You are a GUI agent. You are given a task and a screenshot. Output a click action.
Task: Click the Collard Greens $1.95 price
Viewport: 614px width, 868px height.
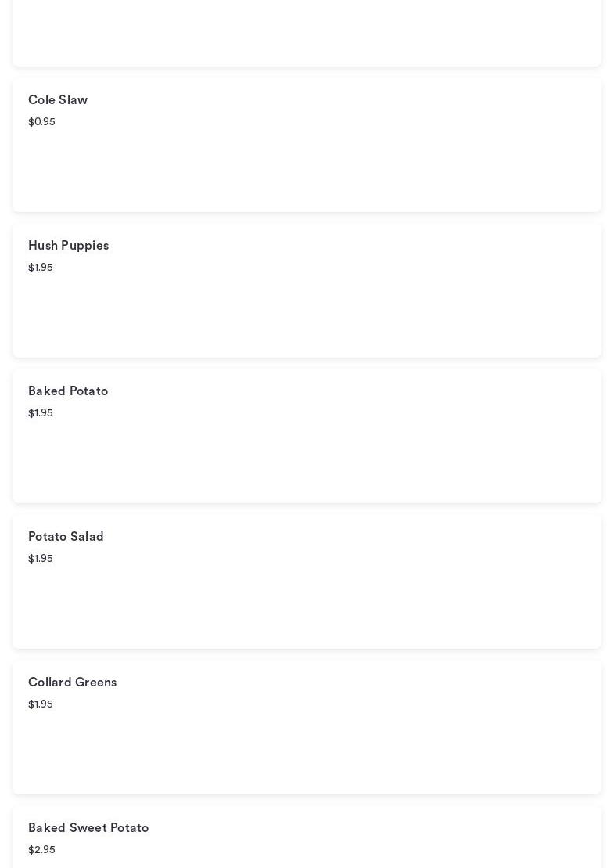(x=41, y=704)
